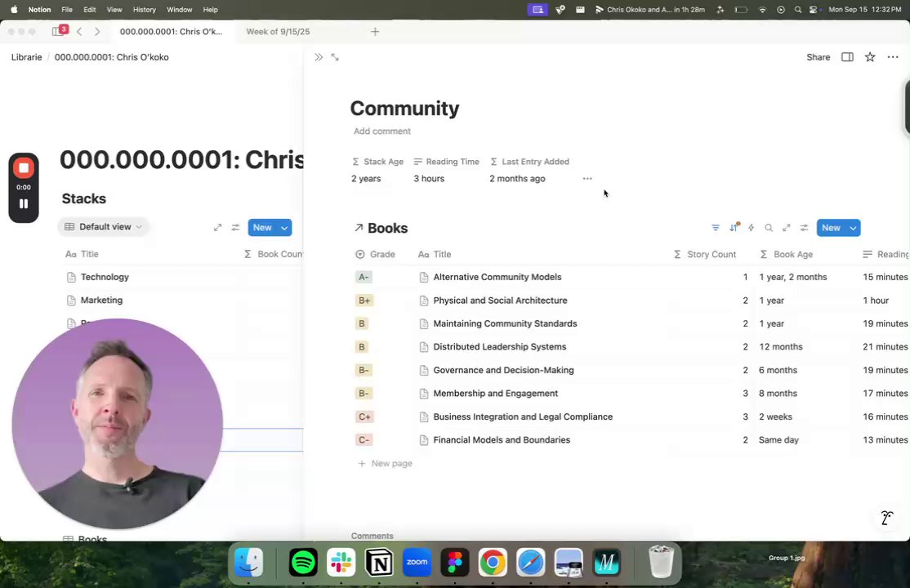Click the Story Count column header
This screenshot has height=588, width=910.
click(704, 254)
